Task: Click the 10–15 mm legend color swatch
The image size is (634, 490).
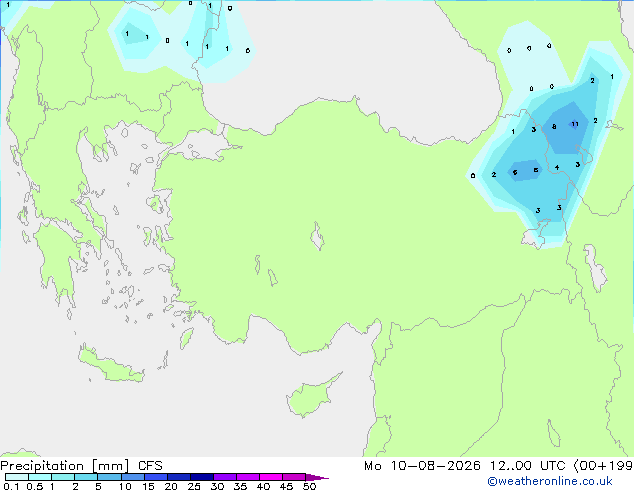Action: (132, 477)
